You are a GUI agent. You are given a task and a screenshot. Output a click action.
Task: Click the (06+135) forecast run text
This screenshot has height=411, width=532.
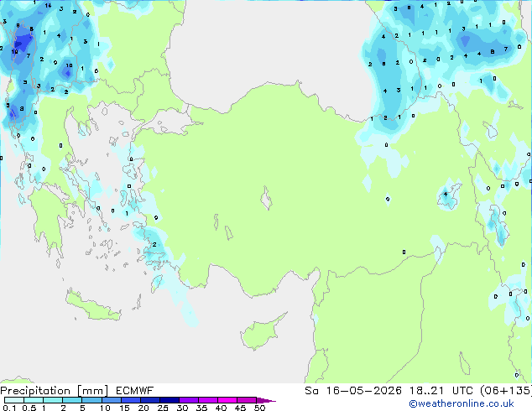click(506, 391)
